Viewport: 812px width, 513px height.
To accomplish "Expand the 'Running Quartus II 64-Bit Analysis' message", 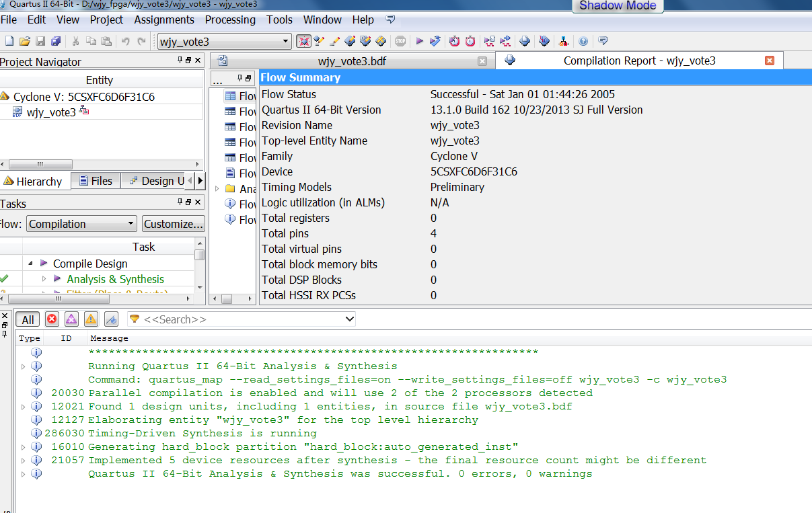I will click(24, 366).
